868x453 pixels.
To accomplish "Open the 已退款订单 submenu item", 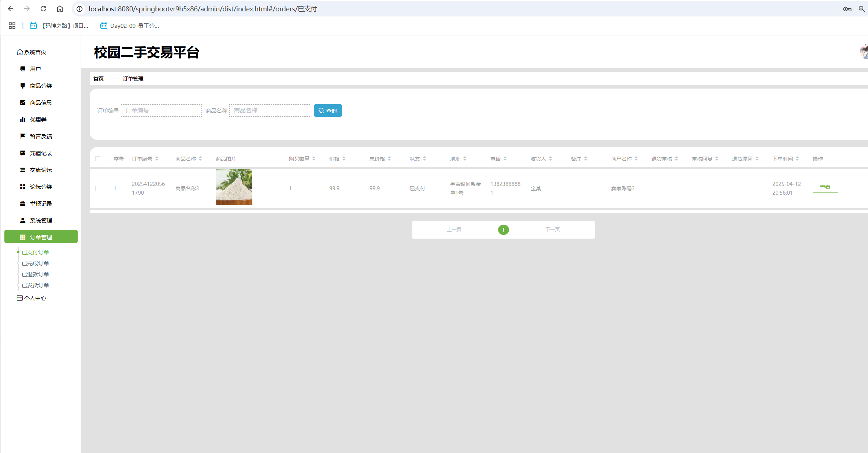I will tap(35, 274).
